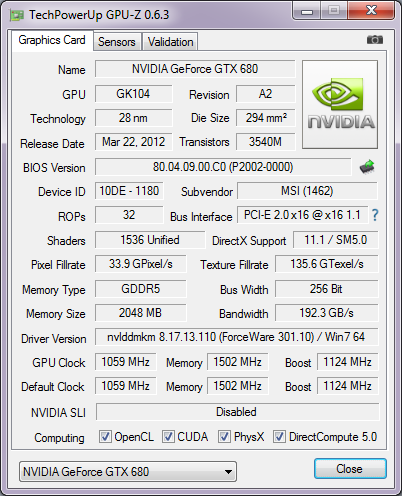Switch to the Validation tab

[170, 42]
